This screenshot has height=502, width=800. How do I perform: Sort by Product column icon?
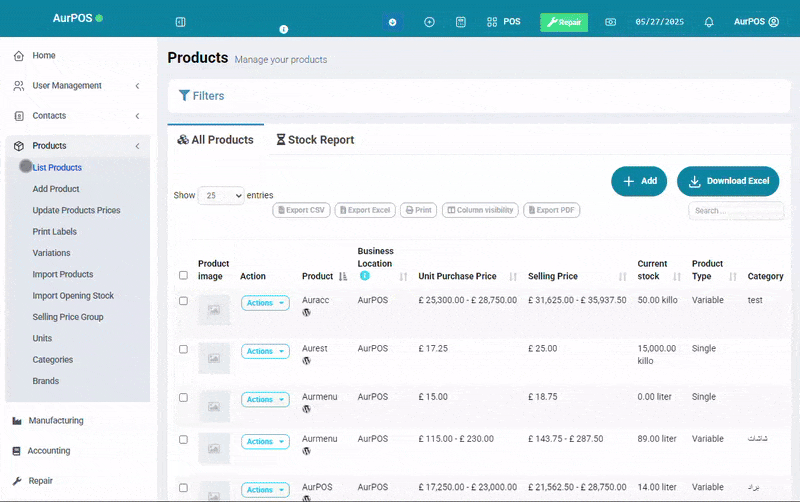point(343,277)
